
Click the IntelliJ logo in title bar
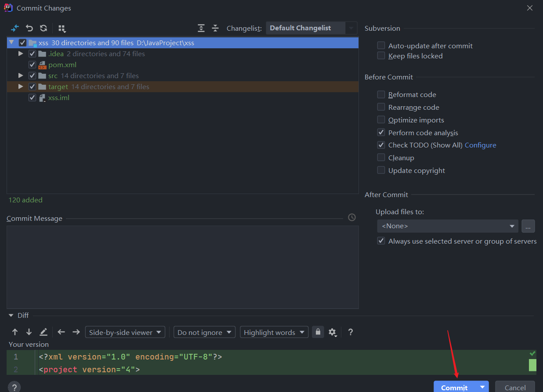tap(8, 8)
